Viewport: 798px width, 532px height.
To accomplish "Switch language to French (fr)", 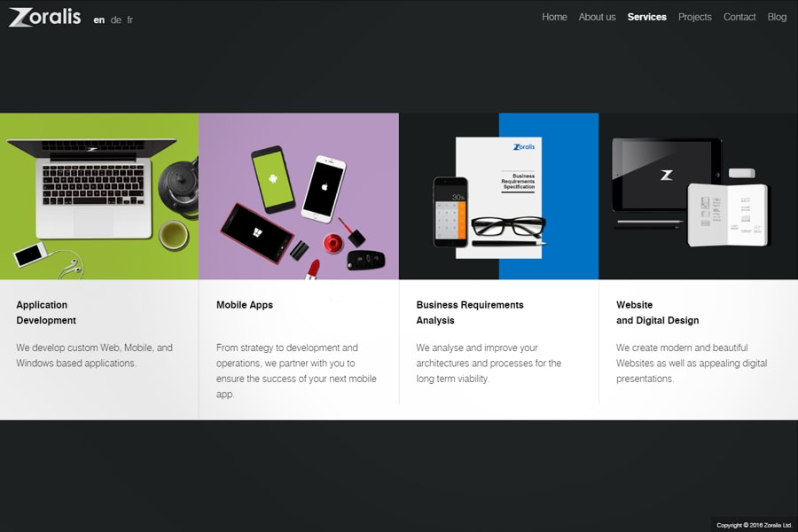I will 130,20.
